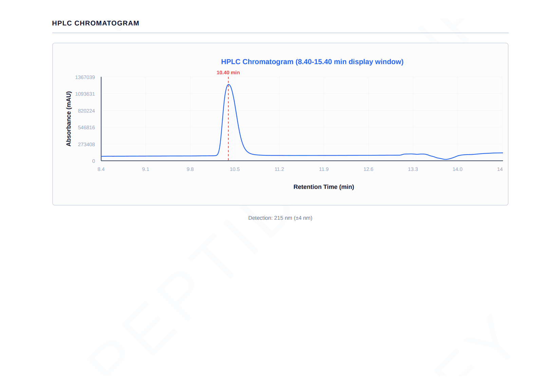Click the 8.4 x-axis tick label
The width and height of the screenshot is (559, 392).
click(x=101, y=169)
